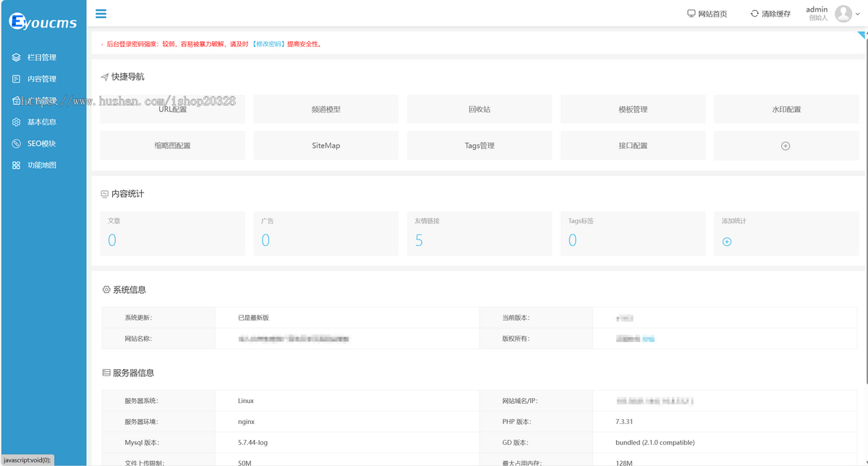Screen dimensions: 868x466
Task: Click the 添加统计 plus icon
Action: point(727,242)
